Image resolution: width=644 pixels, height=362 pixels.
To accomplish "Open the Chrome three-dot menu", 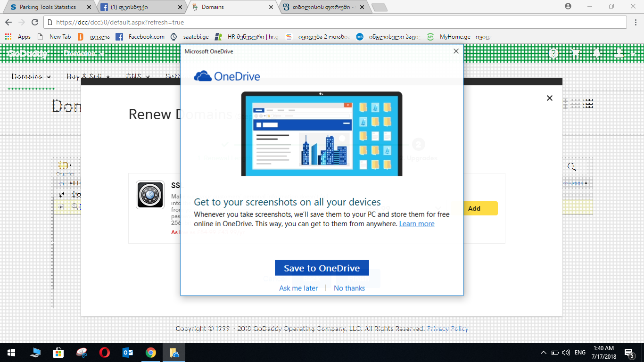I will (636, 22).
